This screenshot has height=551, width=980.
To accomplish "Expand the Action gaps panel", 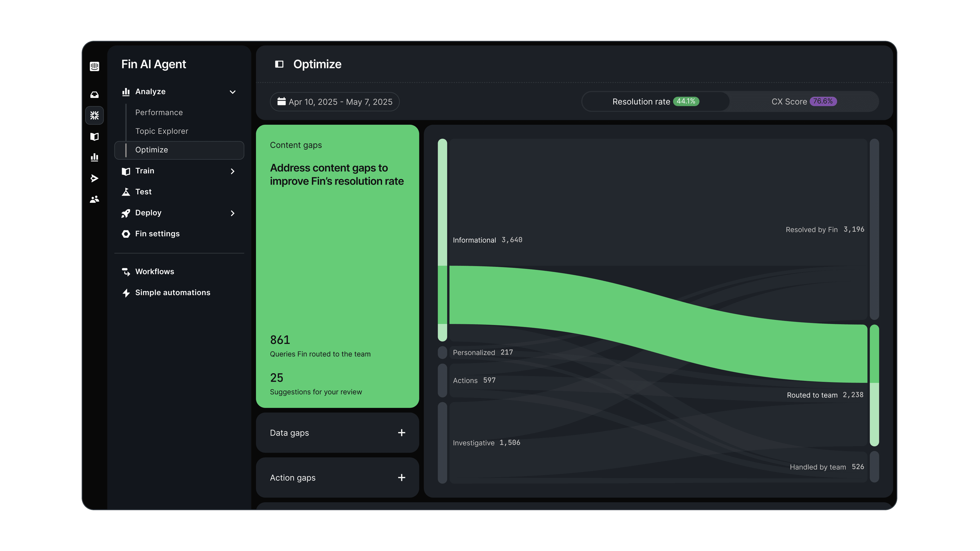I will [x=401, y=478].
